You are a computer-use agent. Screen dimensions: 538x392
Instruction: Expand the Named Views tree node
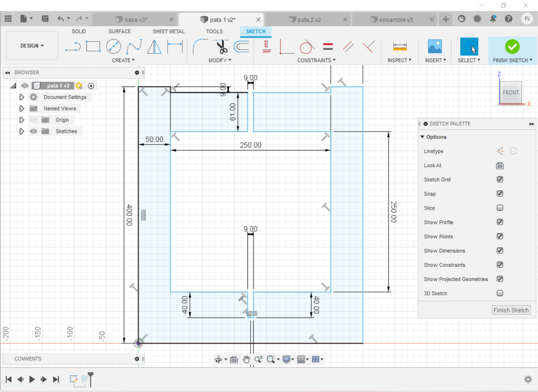(22, 108)
